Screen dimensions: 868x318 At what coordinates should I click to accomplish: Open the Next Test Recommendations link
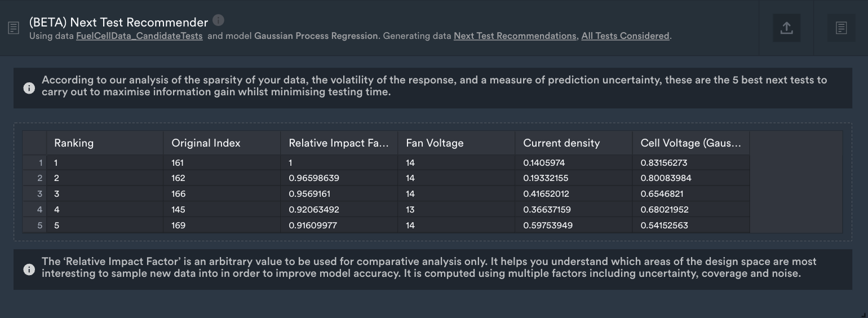coord(515,36)
